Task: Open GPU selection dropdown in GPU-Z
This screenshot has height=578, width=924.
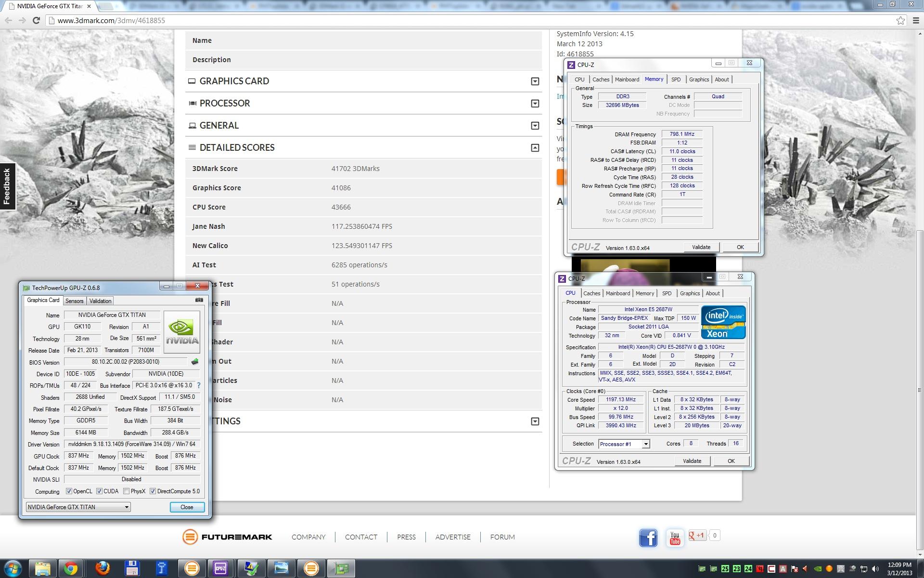Action: click(x=127, y=507)
